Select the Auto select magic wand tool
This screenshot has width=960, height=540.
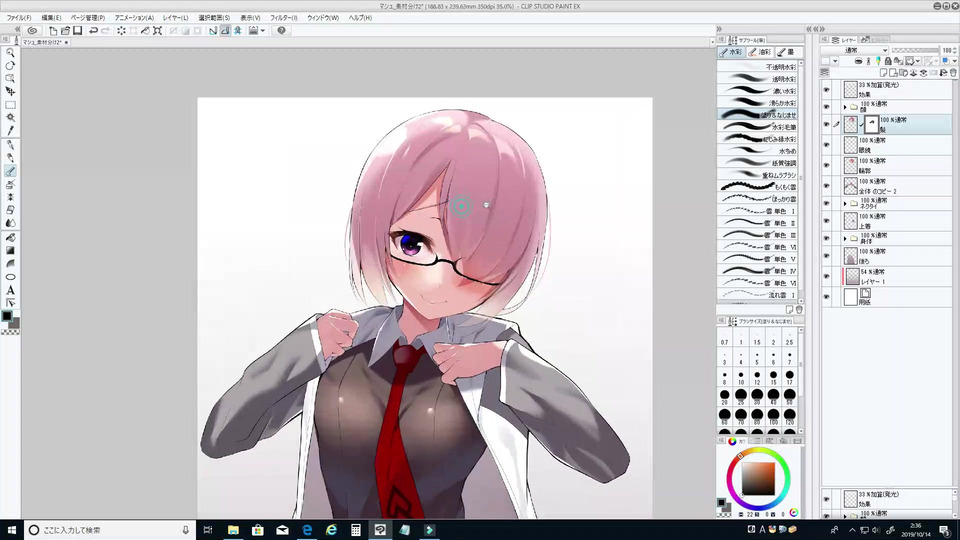click(x=10, y=118)
